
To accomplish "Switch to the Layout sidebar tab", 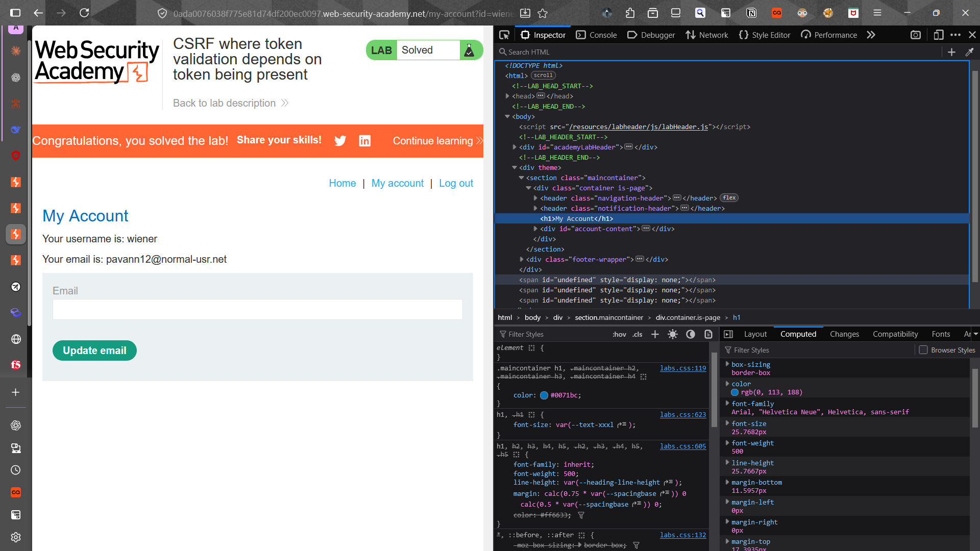I will [755, 334].
